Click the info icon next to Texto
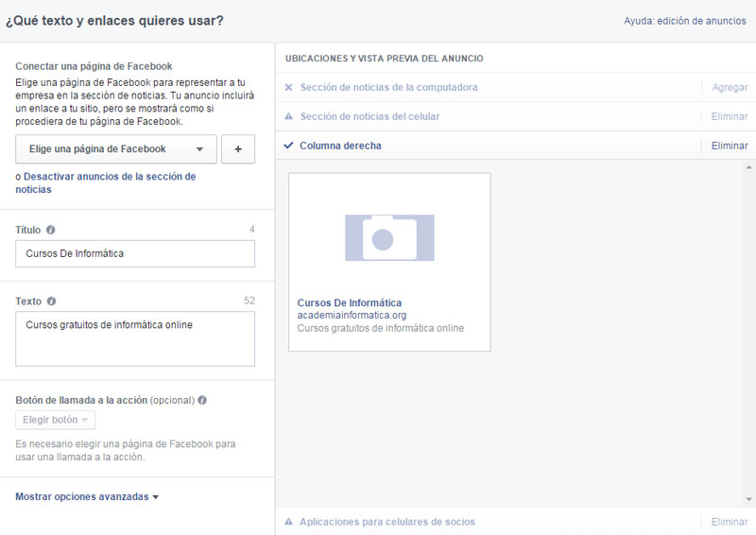This screenshot has width=756, height=535. click(x=52, y=302)
